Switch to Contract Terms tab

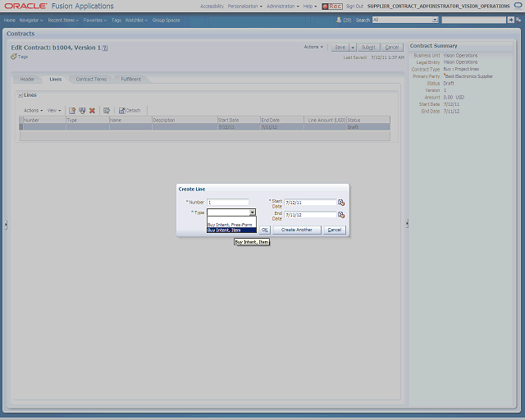(x=91, y=80)
